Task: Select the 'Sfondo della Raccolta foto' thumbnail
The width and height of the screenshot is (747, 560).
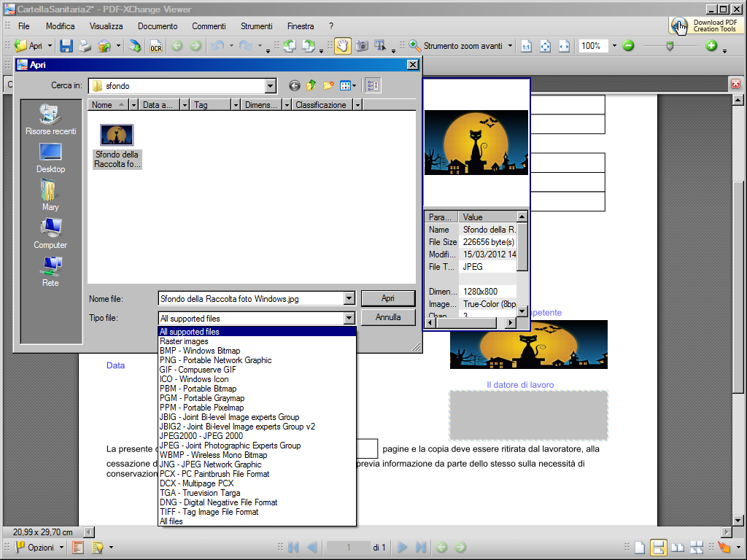Action: [x=117, y=146]
